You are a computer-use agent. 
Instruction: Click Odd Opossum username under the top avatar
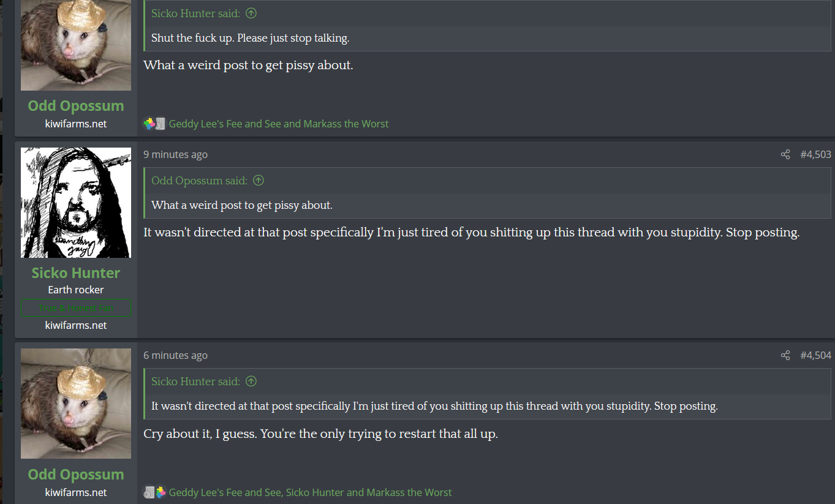76,106
